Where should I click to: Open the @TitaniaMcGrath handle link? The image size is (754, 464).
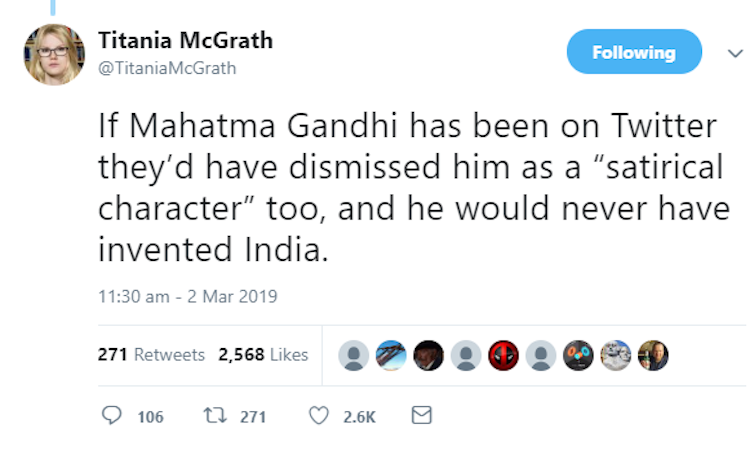tap(167, 68)
